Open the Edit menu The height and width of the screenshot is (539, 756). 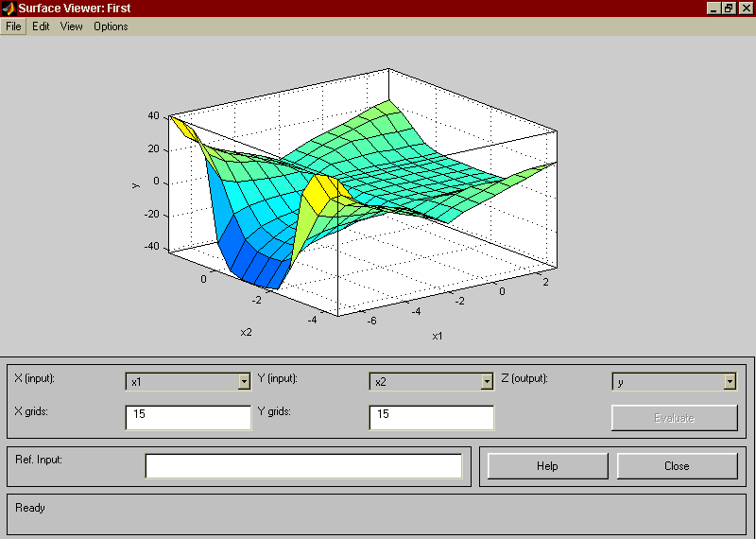pos(41,26)
